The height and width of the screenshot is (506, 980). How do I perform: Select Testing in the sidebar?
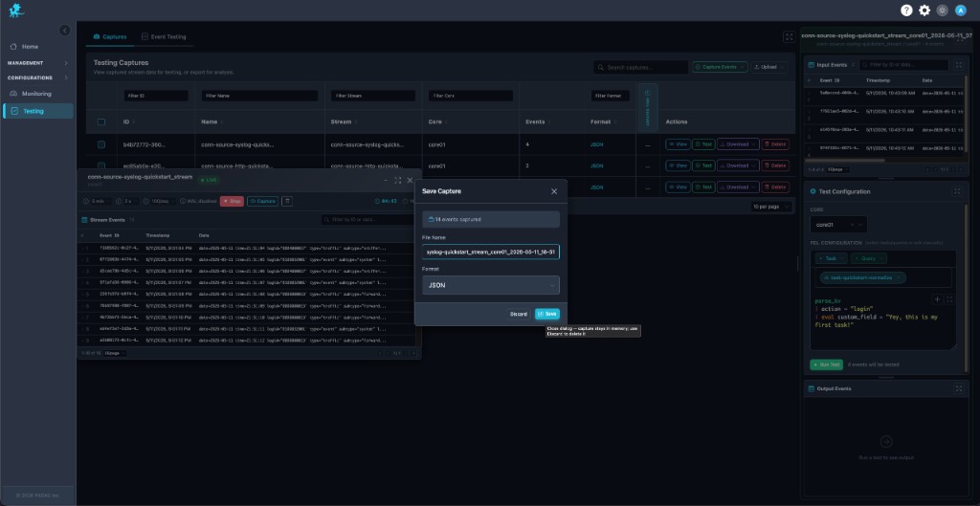(x=37, y=111)
